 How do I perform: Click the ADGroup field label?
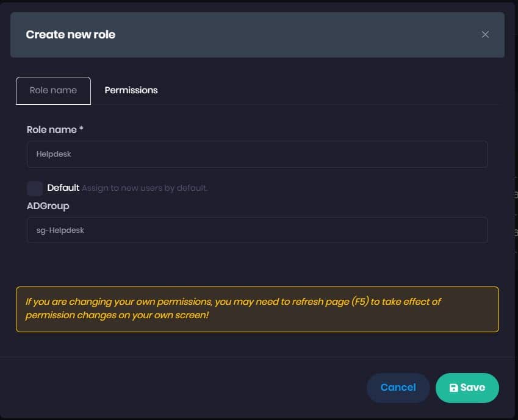pos(48,206)
